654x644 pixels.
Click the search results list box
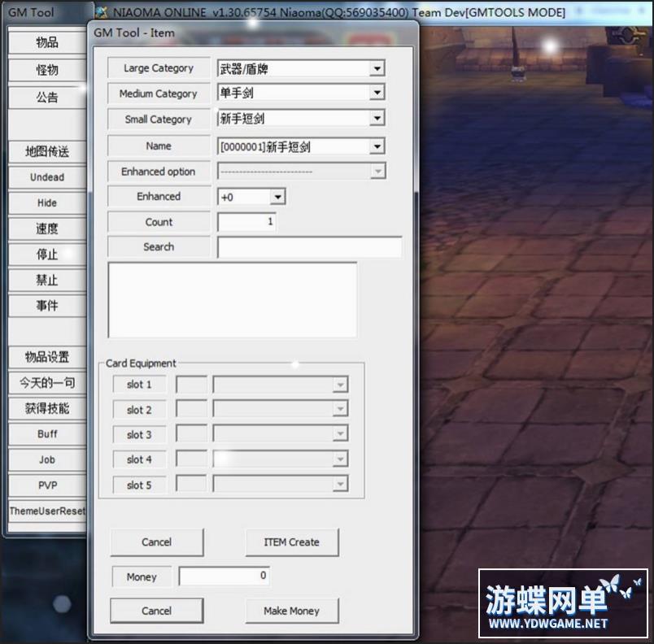[232, 299]
